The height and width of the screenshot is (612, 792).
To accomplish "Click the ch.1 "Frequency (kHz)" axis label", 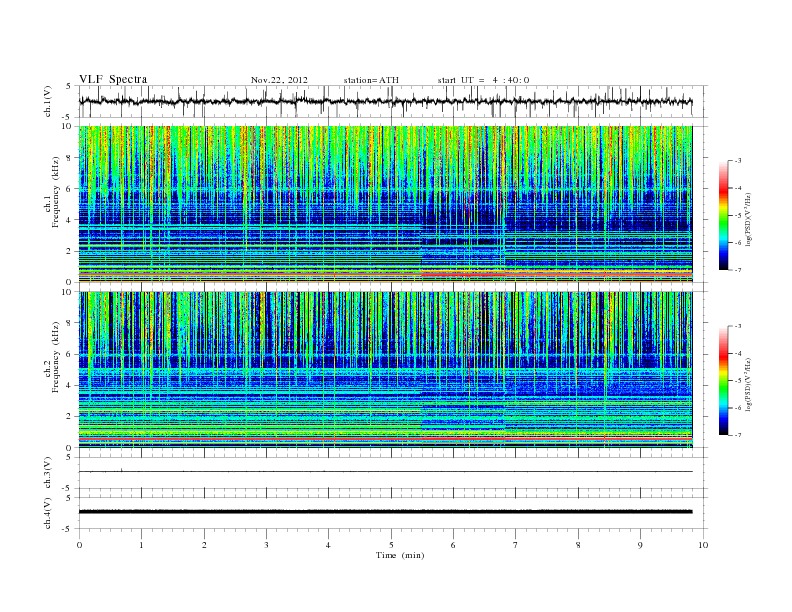I will coord(55,192).
